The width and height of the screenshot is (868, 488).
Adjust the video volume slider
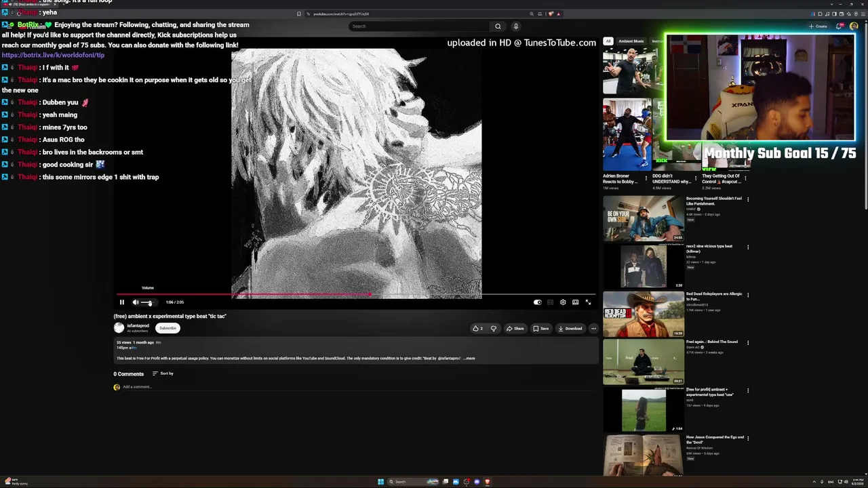pos(147,302)
